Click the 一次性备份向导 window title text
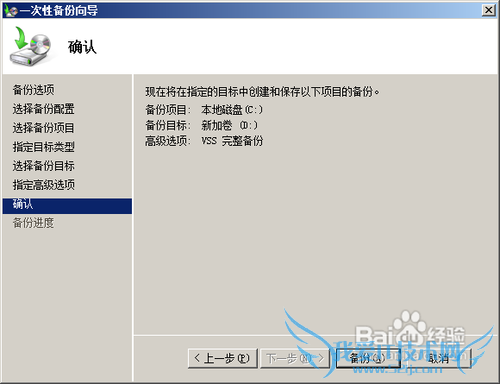Viewport: 500px width, 384px height. (x=59, y=11)
